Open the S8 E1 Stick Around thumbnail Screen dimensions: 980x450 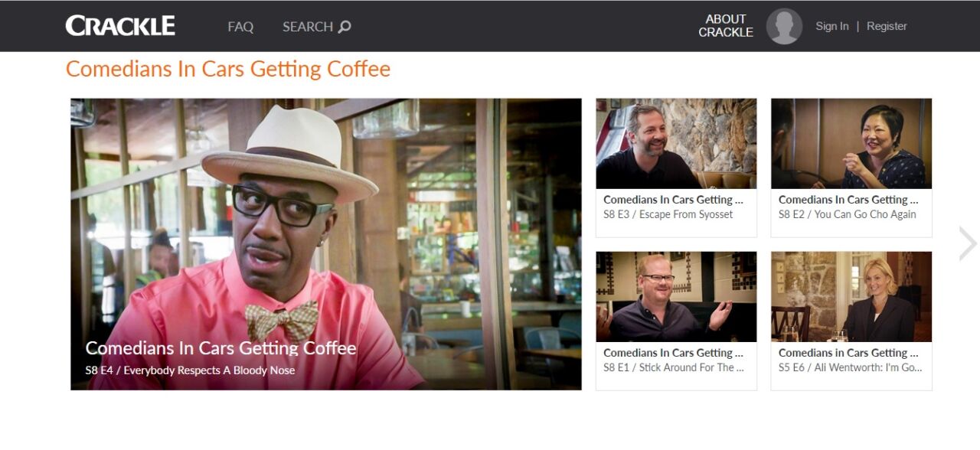[676, 296]
